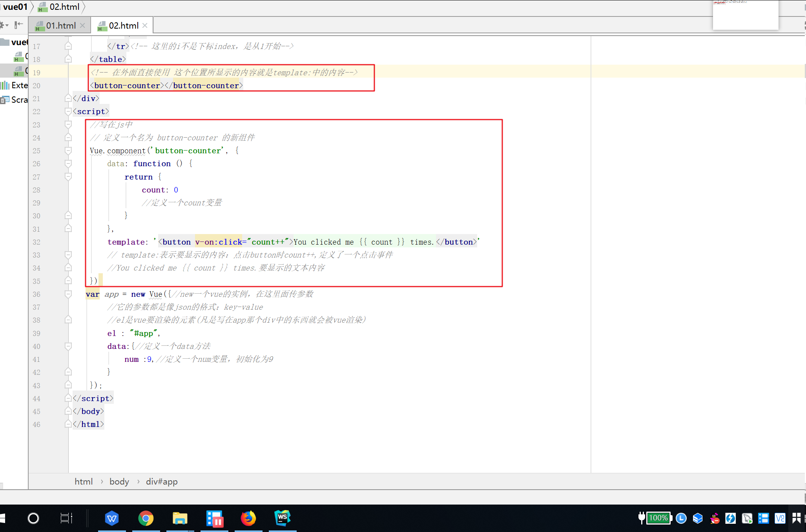
Task: Click the QQ penguin tray icon
Action: [715, 518]
